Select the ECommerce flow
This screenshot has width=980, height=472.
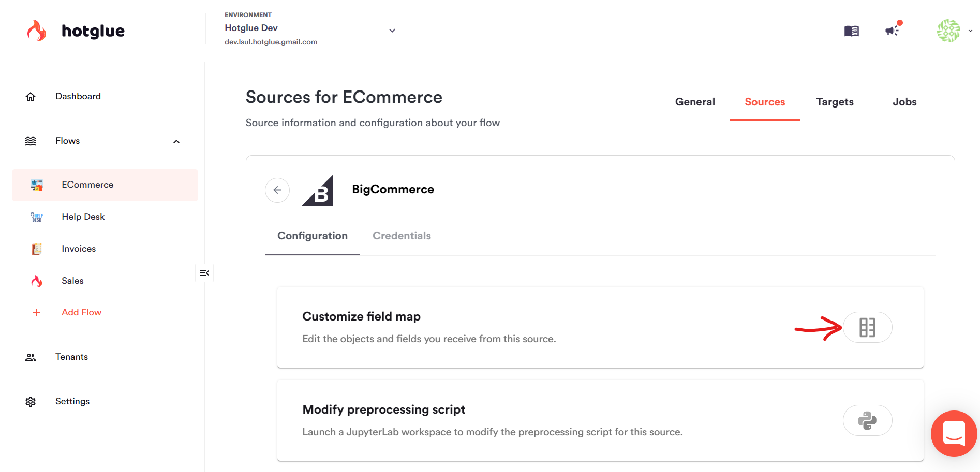tap(105, 185)
